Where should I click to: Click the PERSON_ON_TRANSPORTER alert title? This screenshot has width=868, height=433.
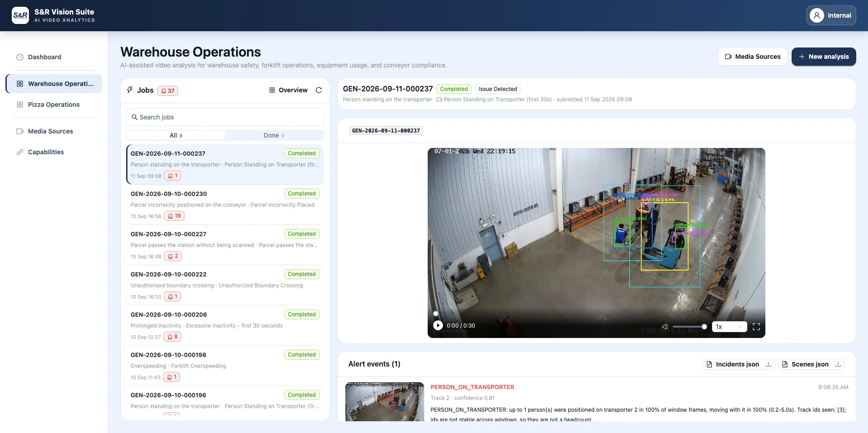472,387
